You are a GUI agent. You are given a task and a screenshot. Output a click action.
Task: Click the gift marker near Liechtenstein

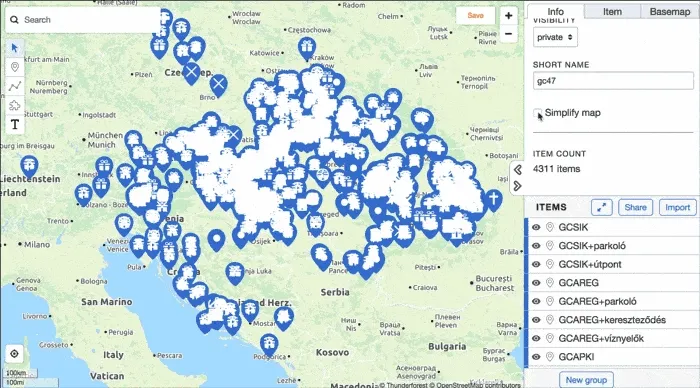pyautogui.click(x=29, y=166)
